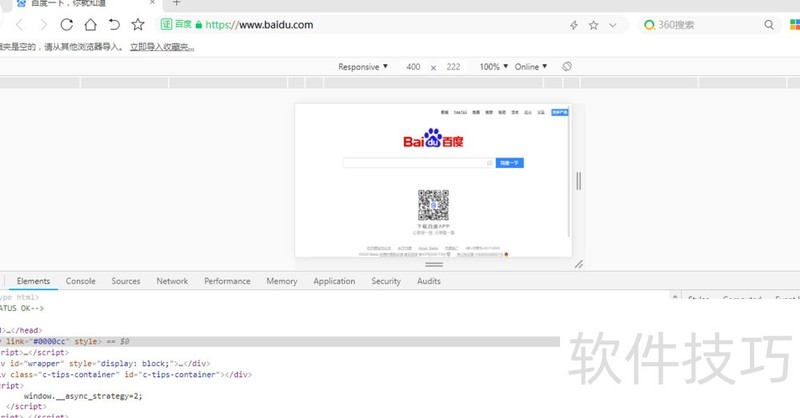Click the blue 百度一下 search button
800x418 pixels.
[510, 163]
